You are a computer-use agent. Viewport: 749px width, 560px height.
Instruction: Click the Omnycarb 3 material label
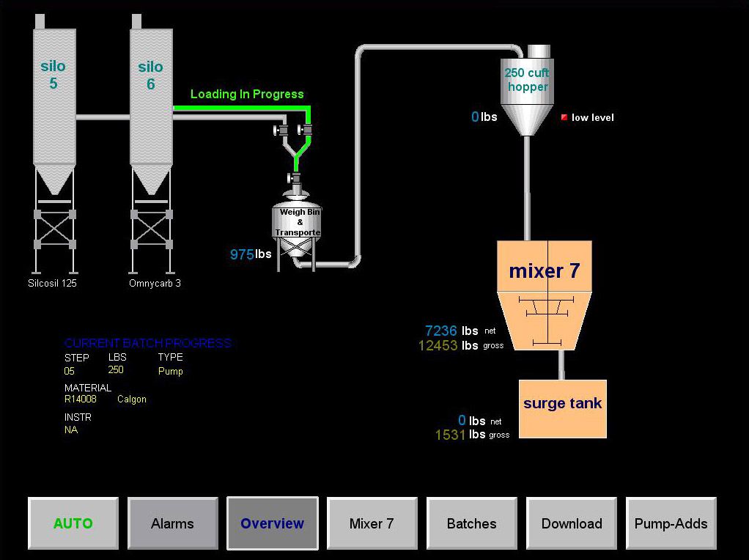(155, 283)
